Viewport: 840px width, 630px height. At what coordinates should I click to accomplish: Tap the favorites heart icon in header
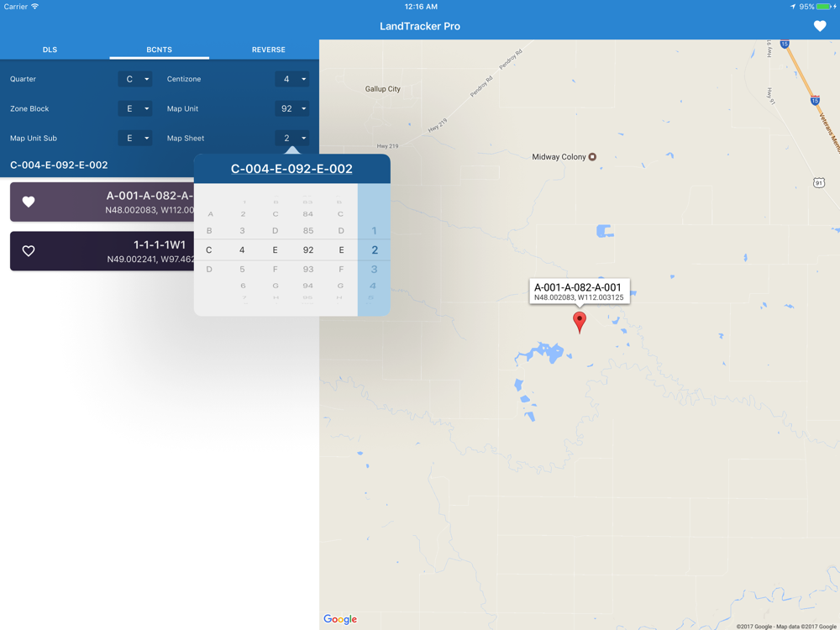coord(820,26)
